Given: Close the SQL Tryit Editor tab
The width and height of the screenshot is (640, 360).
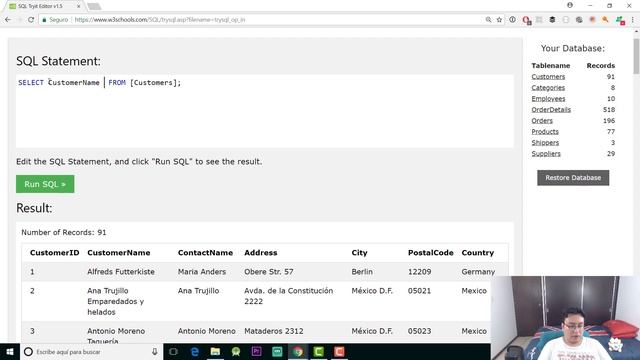Looking at the screenshot, I should 79,6.
